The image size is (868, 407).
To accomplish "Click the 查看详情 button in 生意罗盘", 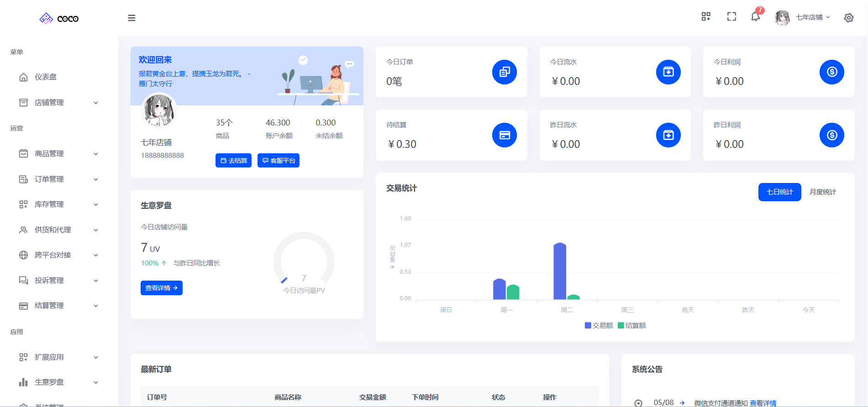I will (x=161, y=288).
